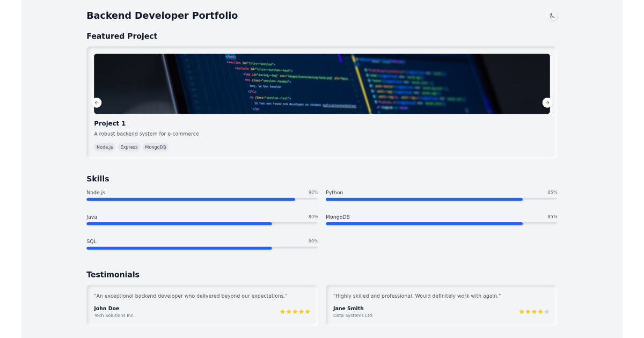Image resolution: width=644 pixels, height=338 pixels.
Task: Click the fourth star on Jane Smith's rating
Action: (x=540, y=311)
